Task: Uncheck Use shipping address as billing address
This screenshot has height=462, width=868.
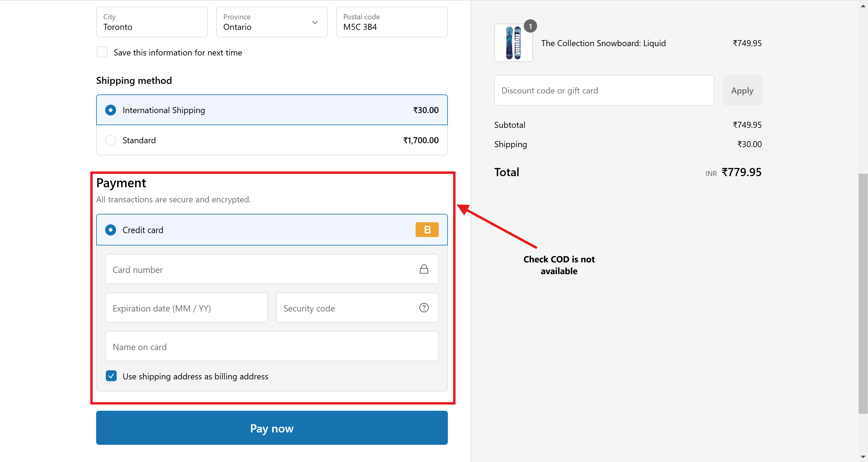Action: pos(111,376)
